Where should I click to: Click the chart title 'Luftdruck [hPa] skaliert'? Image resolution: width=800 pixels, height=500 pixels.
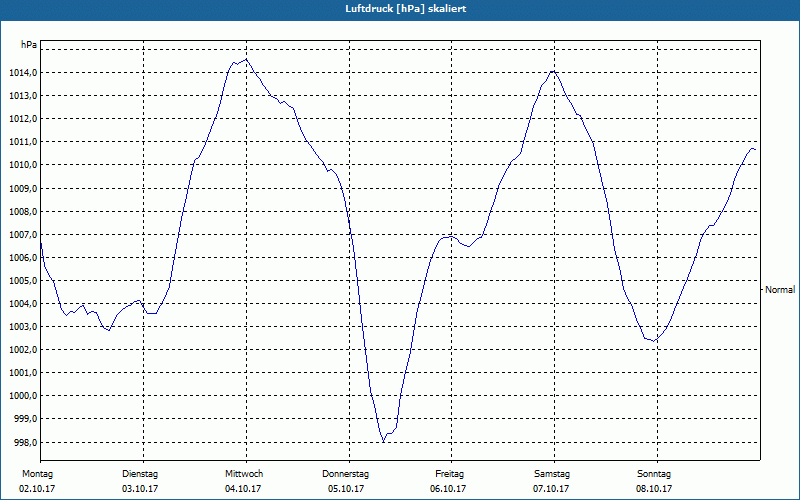405,9
